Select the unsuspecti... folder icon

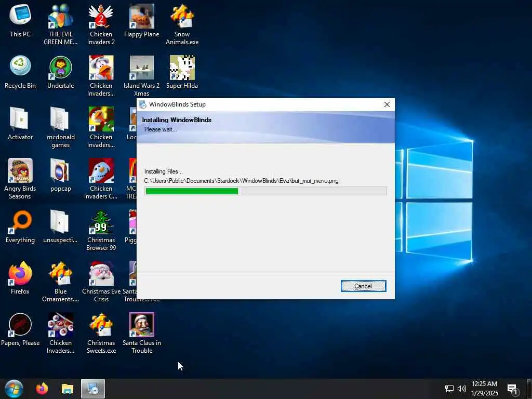[x=60, y=227]
